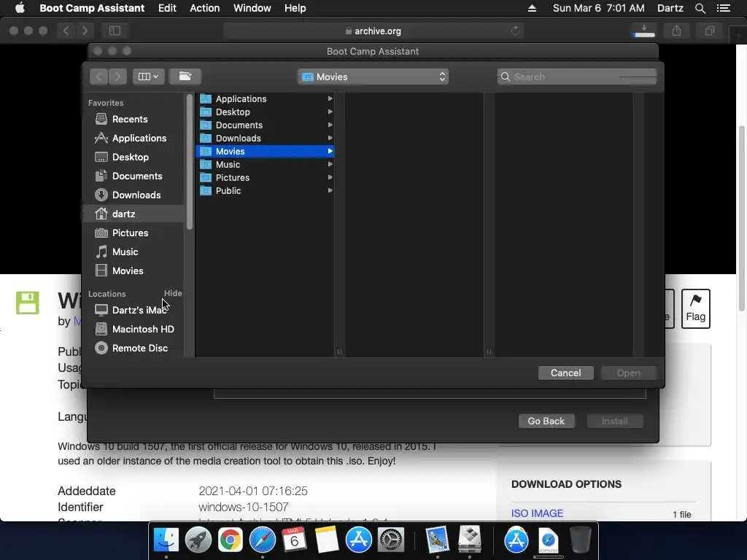This screenshot has height=560, width=747.
Task: Select Applications in the Favorites sidebar
Action: pos(139,138)
